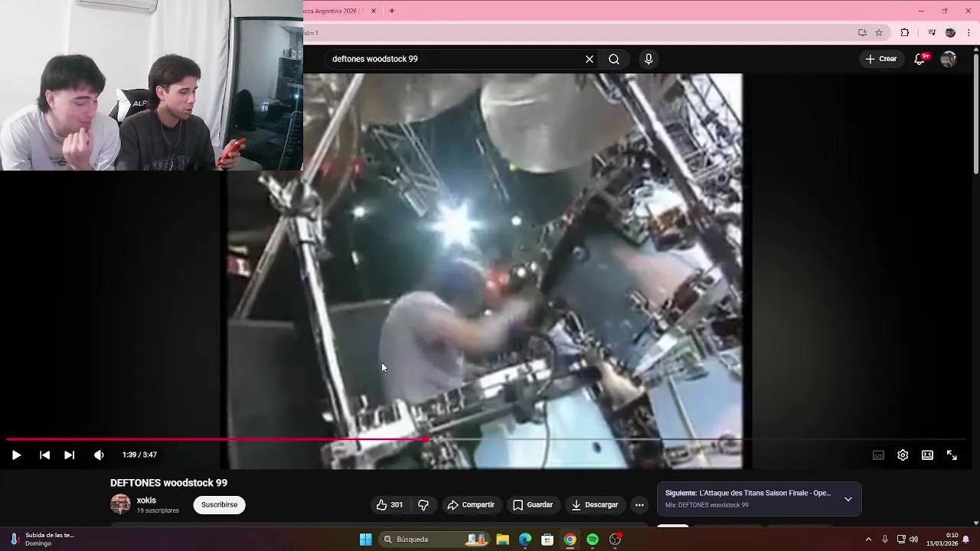Start voice search with microphone

click(x=648, y=59)
